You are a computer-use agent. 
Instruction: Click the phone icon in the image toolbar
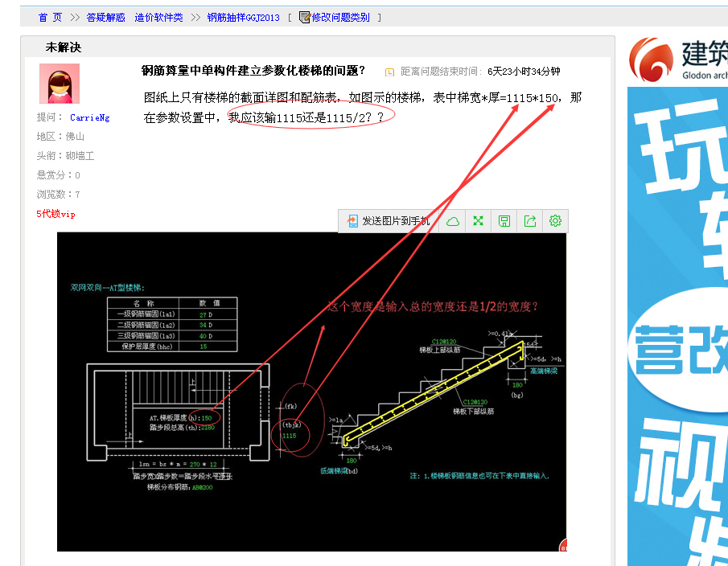point(352,221)
